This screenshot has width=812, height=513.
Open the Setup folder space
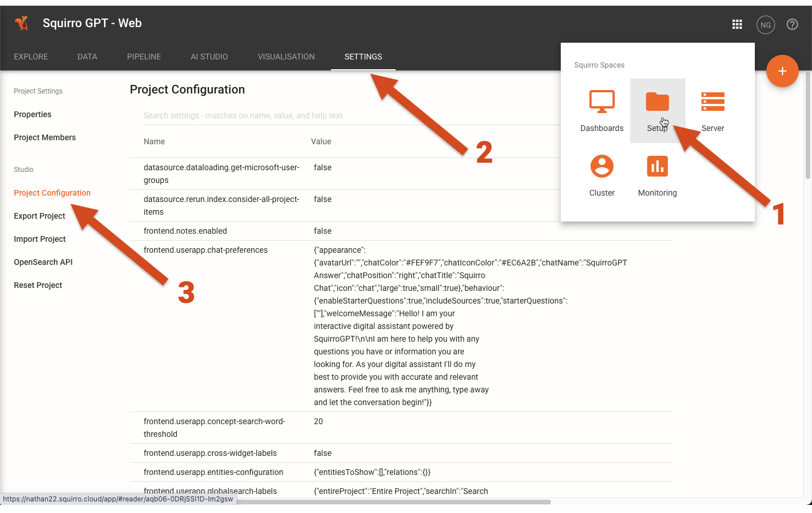tap(657, 111)
